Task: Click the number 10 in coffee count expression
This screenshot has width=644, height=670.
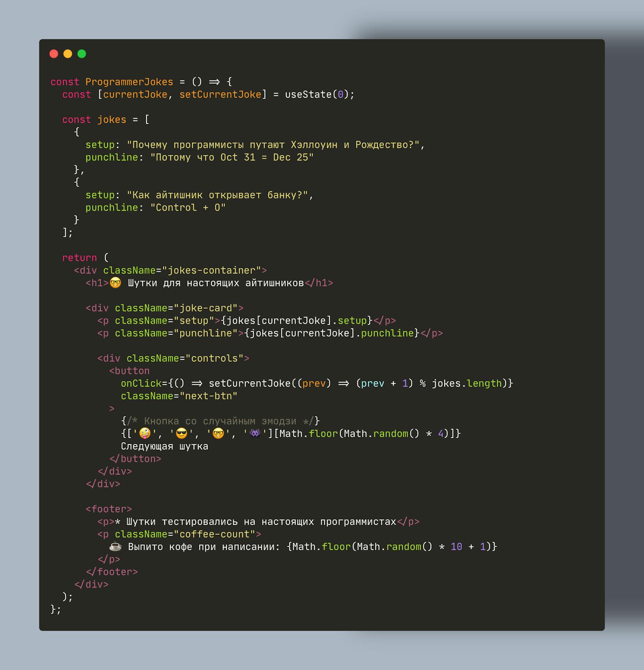Action: 456,547
